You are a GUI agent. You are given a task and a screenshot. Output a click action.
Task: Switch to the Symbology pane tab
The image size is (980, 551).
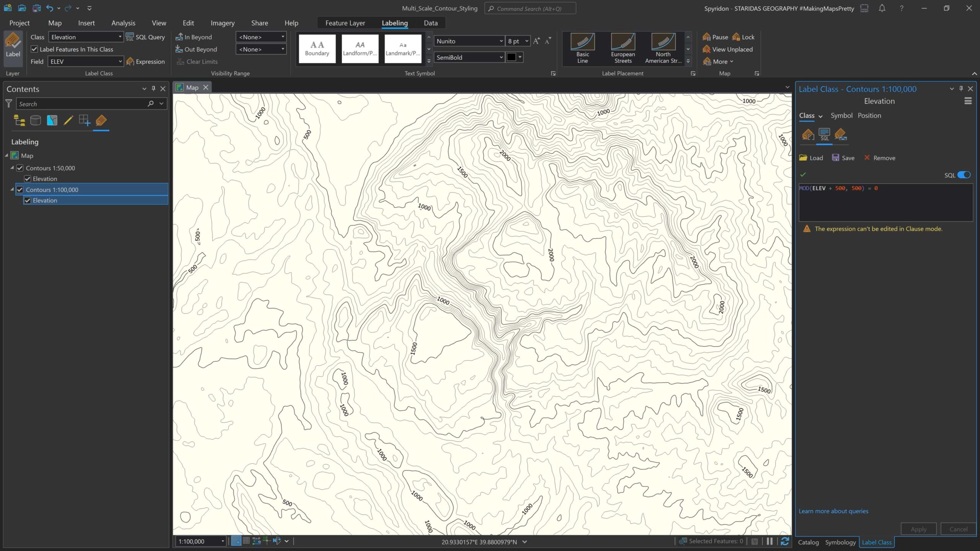point(840,542)
